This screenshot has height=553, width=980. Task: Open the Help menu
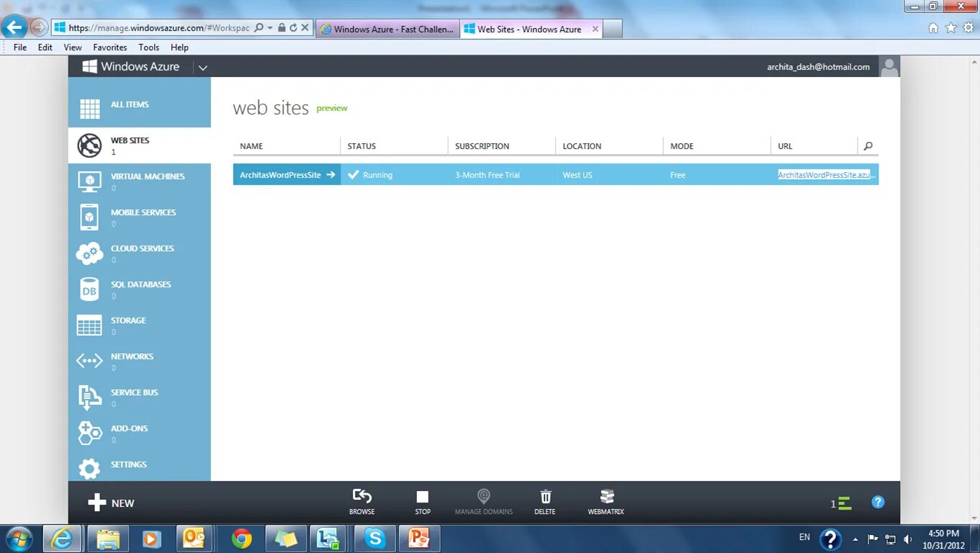pyautogui.click(x=179, y=48)
